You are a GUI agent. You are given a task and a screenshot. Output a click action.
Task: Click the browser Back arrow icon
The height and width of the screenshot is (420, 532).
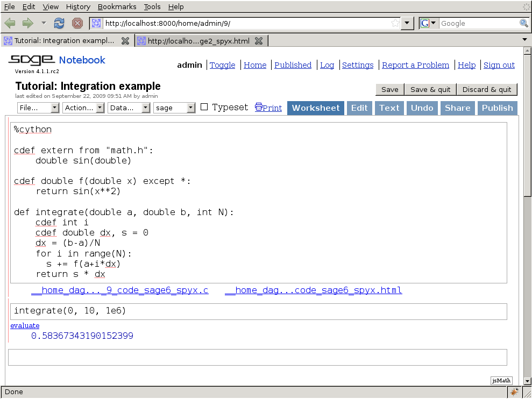[x=10, y=23]
